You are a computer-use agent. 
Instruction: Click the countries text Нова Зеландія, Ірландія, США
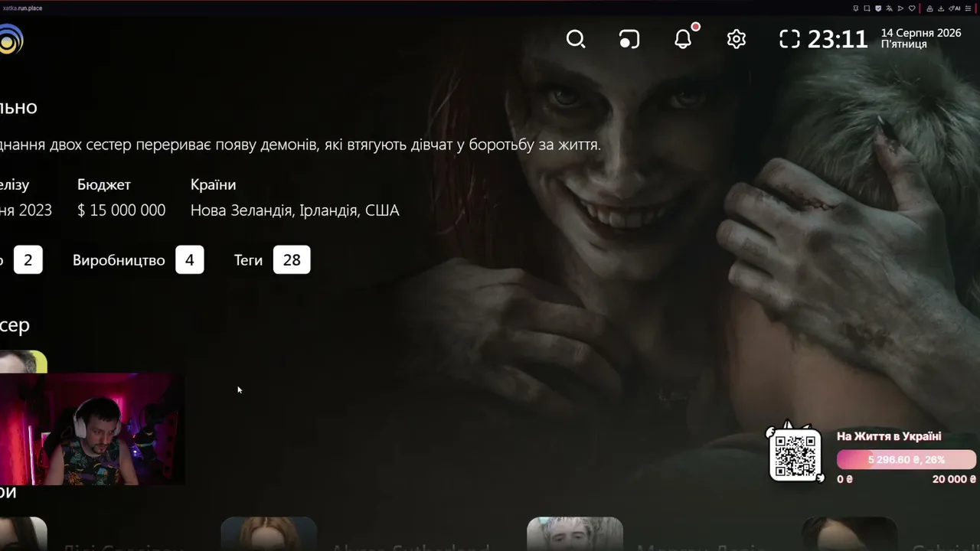tap(295, 210)
